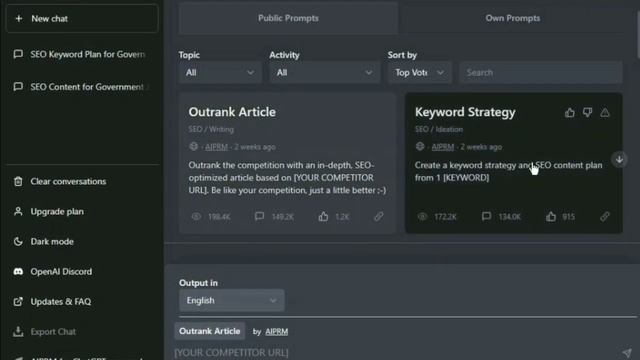
Task: Click globe icon on Keyword Strategy card
Action: (420, 147)
